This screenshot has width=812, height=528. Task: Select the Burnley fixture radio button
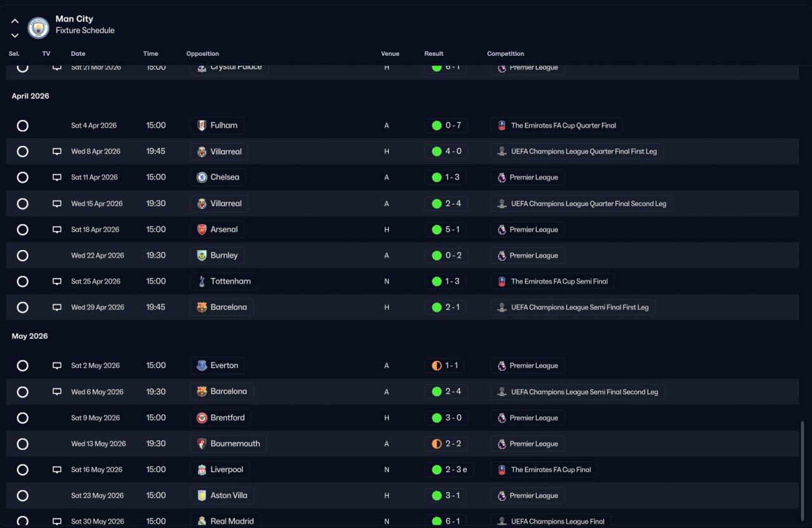click(23, 256)
